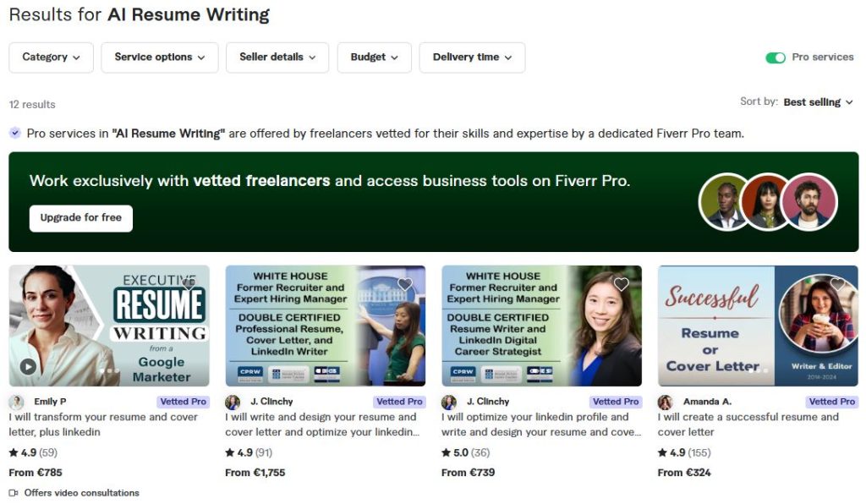Toggle the Pro services switch off
Screen dimensions: 866x504
tap(776, 58)
